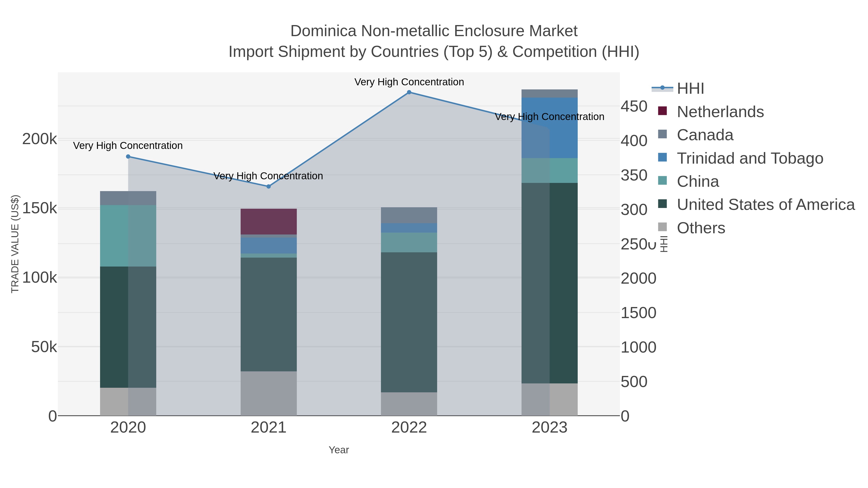Toggle United States of America legend entry
Viewport: 868px width, 488px height.
pos(756,204)
